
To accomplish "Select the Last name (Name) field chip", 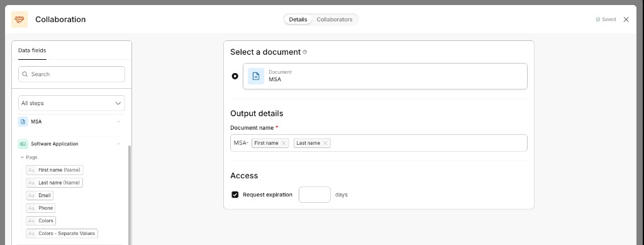I will click(54, 183).
